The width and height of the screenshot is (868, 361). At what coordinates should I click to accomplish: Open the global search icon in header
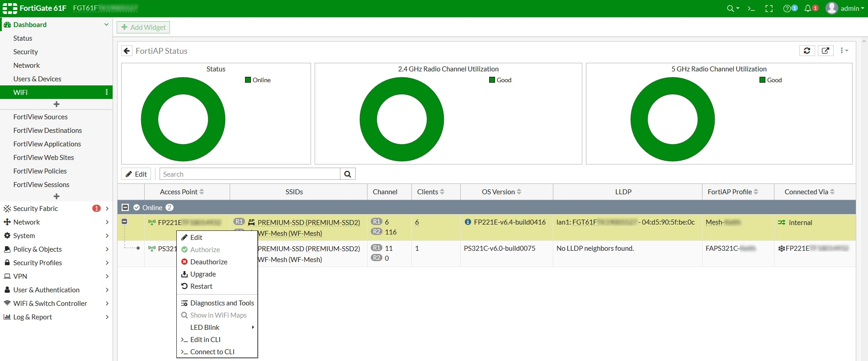pyautogui.click(x=730, y=9)
